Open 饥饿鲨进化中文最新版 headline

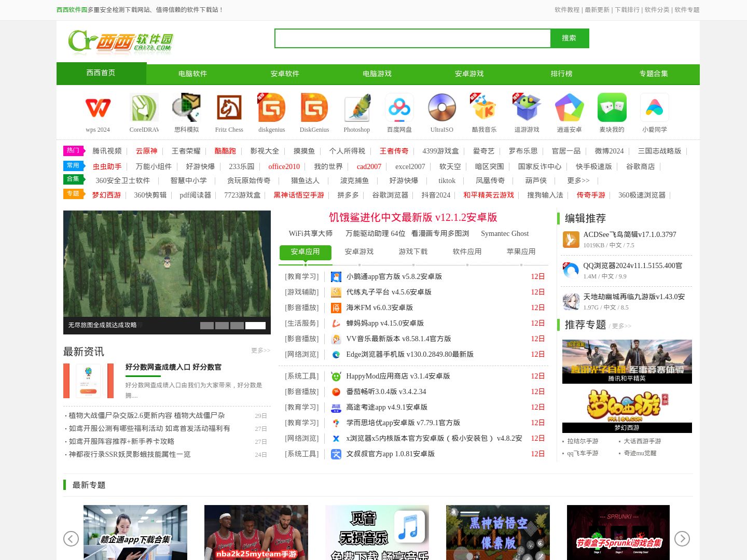tap(413, 217)
